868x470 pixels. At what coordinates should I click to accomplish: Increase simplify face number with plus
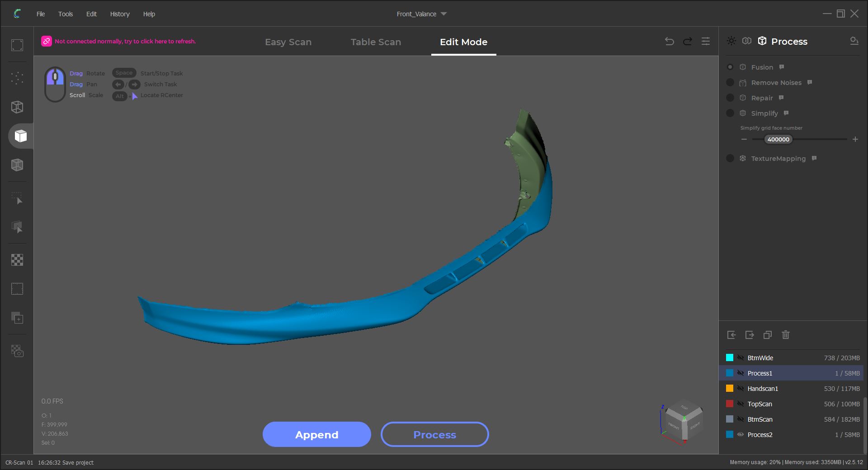pos(855,140)
